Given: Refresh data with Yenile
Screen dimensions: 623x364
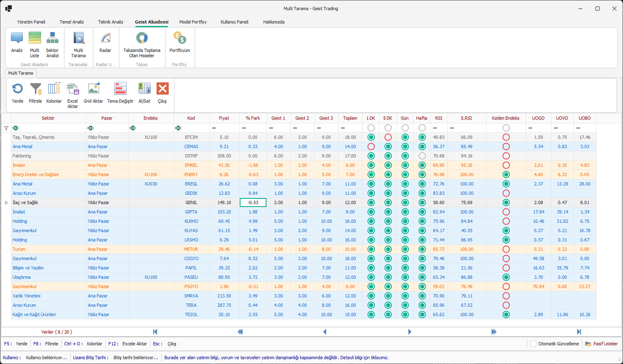Looking at the screenshot, I should pyautogui.click(x=18, y=92).
